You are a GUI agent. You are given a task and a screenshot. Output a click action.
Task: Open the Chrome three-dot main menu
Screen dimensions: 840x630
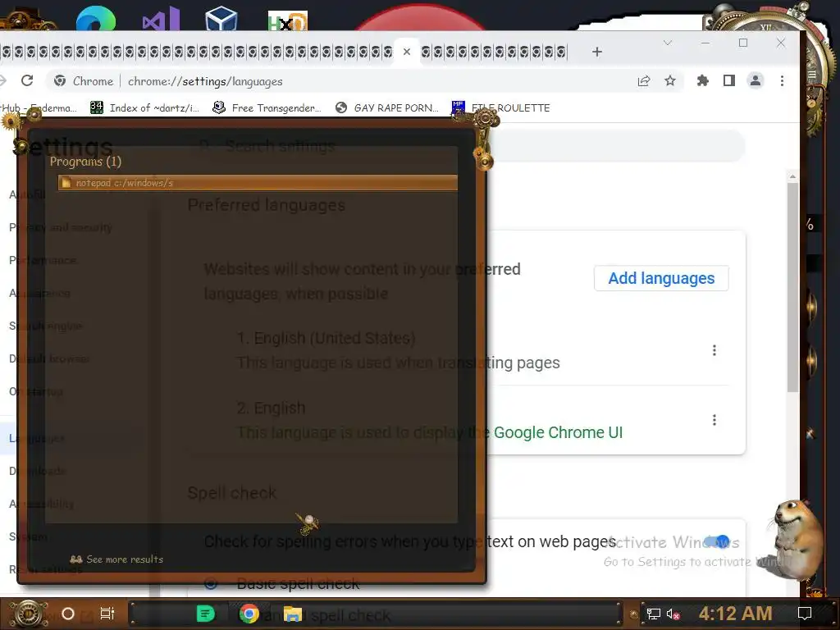[x=782, y=81]
